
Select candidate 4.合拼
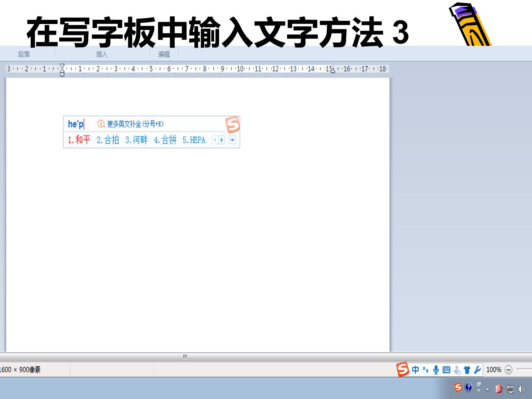165,140
